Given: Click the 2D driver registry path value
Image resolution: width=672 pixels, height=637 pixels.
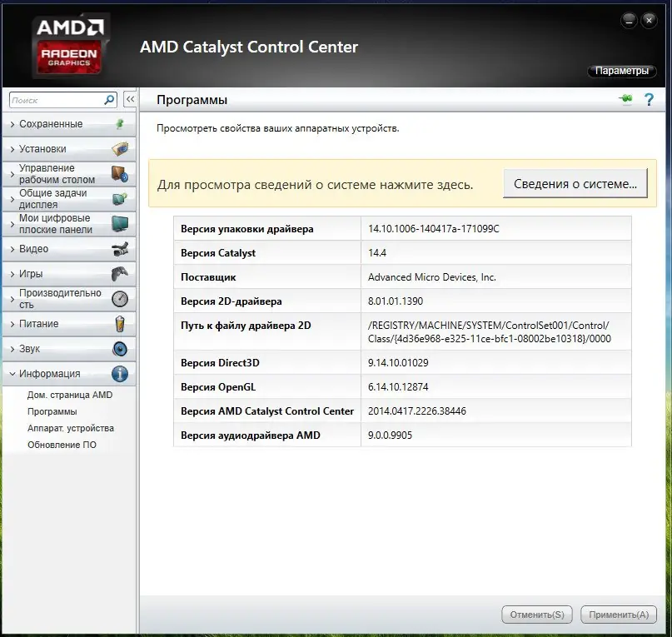Looking at the screenshot, I should [x=490, y=332].
